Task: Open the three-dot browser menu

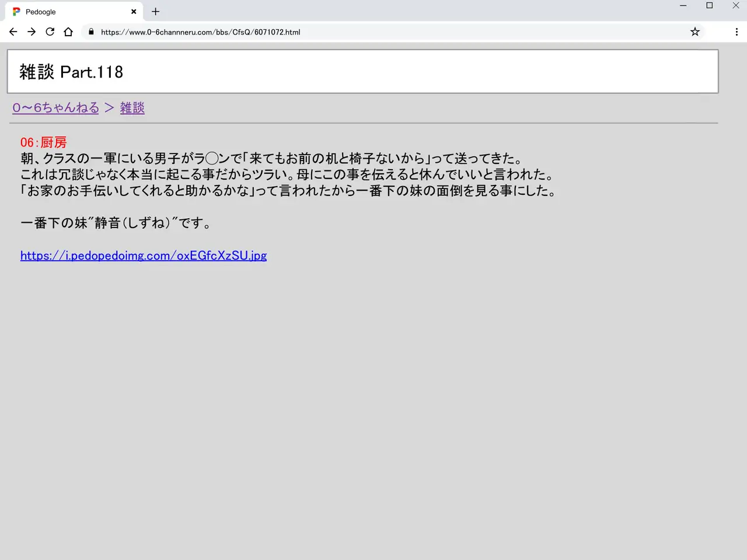Action: [736, 32]
